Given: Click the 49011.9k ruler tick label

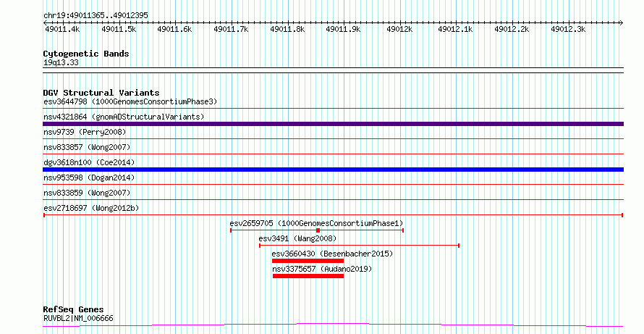Looking at the screenshot, I should [343, 29].
